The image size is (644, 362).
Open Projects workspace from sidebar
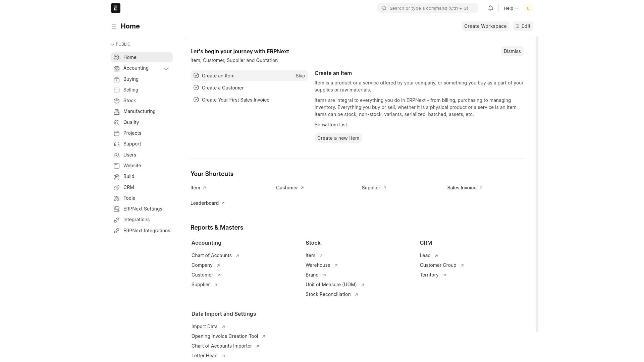[x=132, y=133]
